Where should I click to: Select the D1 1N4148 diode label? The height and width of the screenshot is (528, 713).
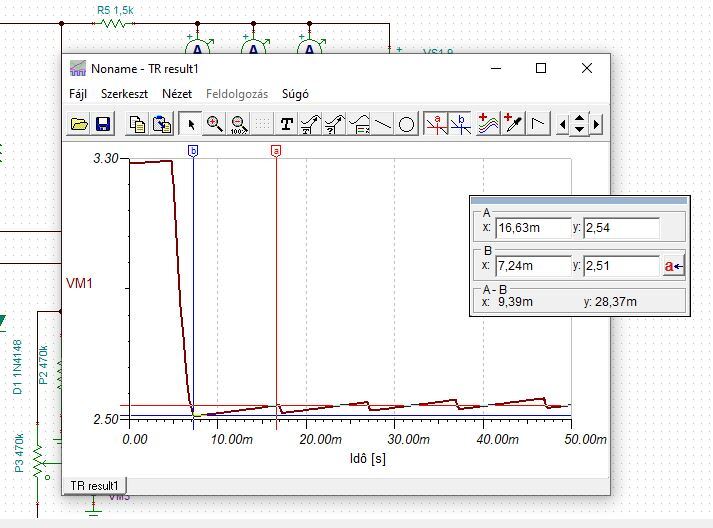point(17,367)
